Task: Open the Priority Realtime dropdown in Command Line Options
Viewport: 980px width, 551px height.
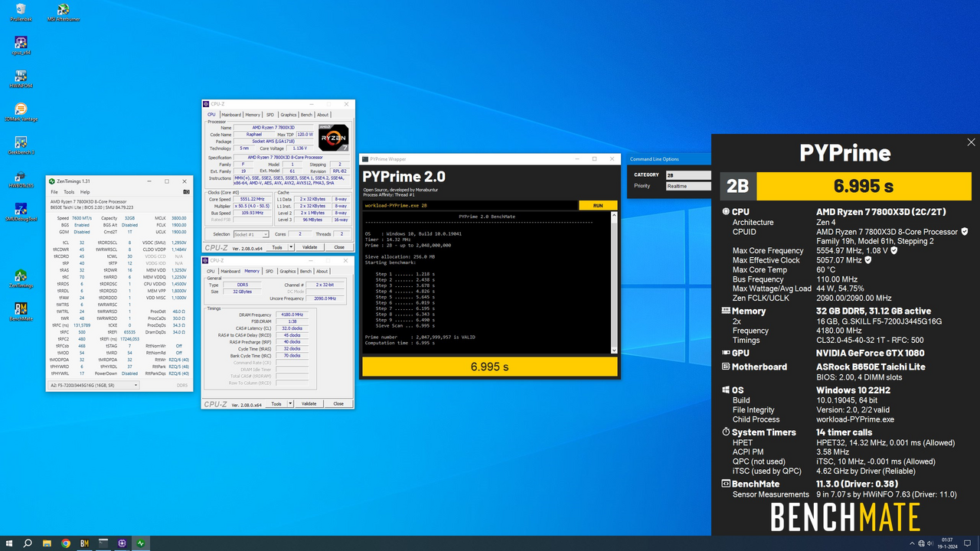Action: pos(687,186)
